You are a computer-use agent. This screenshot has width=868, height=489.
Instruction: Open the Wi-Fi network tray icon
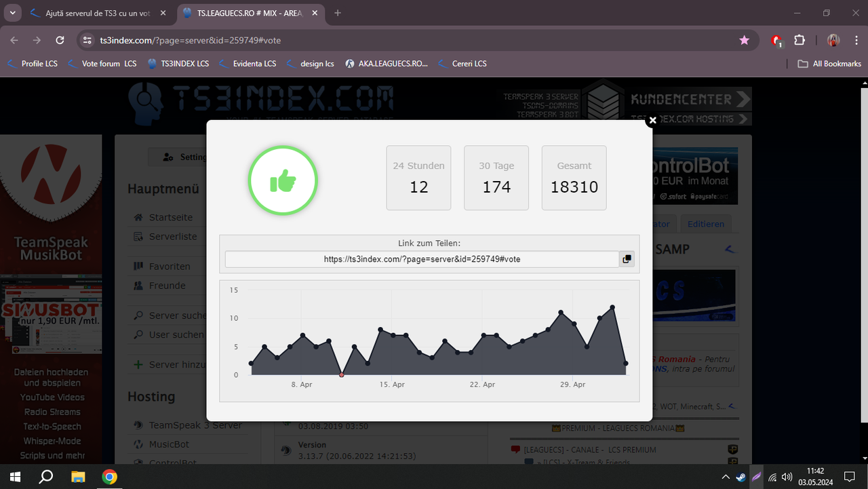tap(772, 477)
